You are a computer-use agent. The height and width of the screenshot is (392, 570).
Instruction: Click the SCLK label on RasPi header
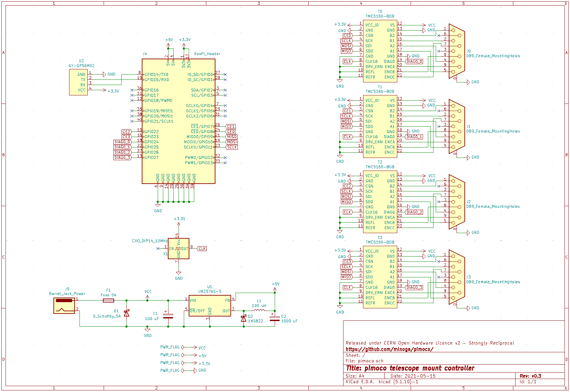coord(232,147)
